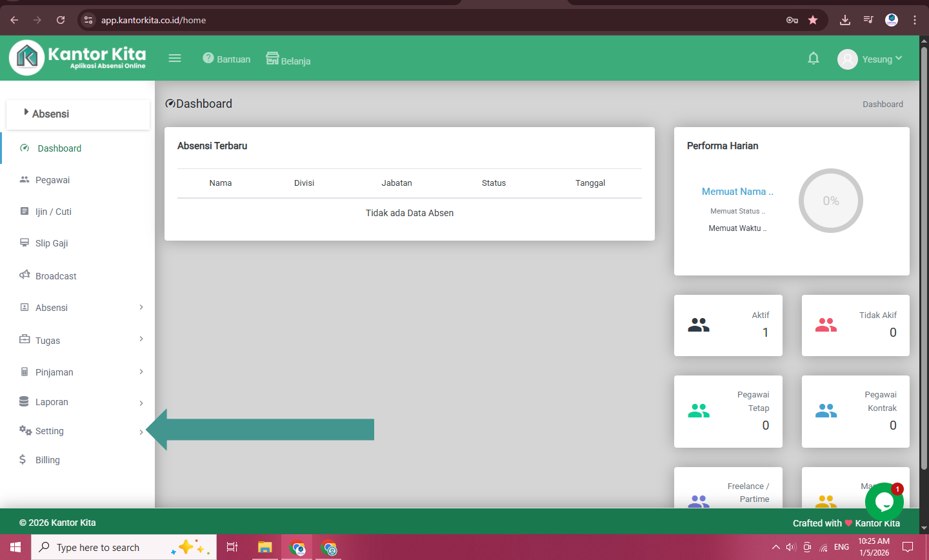Viewport: 929px width, 560px height.
Task: Click the Laporan database icon
Action: [24, 401]
